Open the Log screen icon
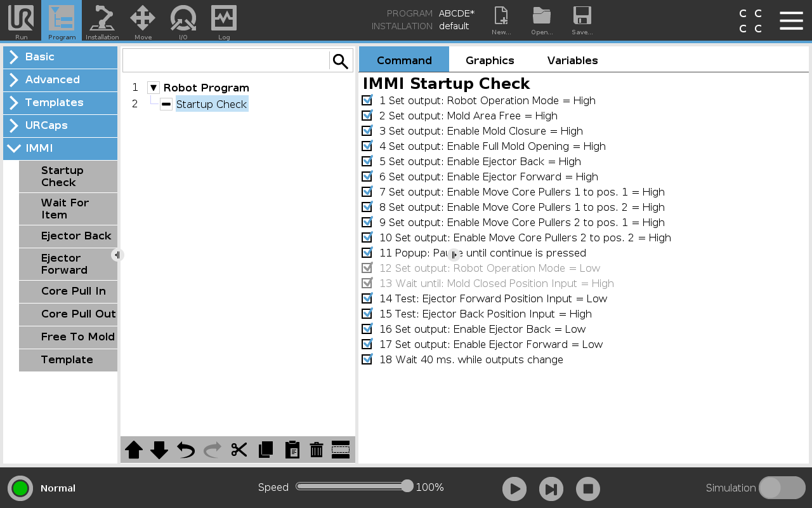The image size is (812, 508). tap(224, 21)
